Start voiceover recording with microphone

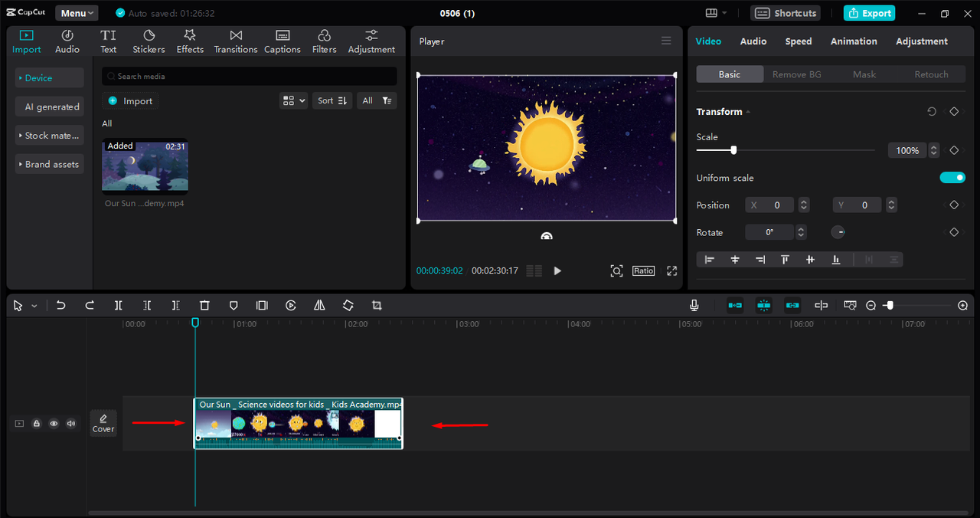tap(694, 306)
